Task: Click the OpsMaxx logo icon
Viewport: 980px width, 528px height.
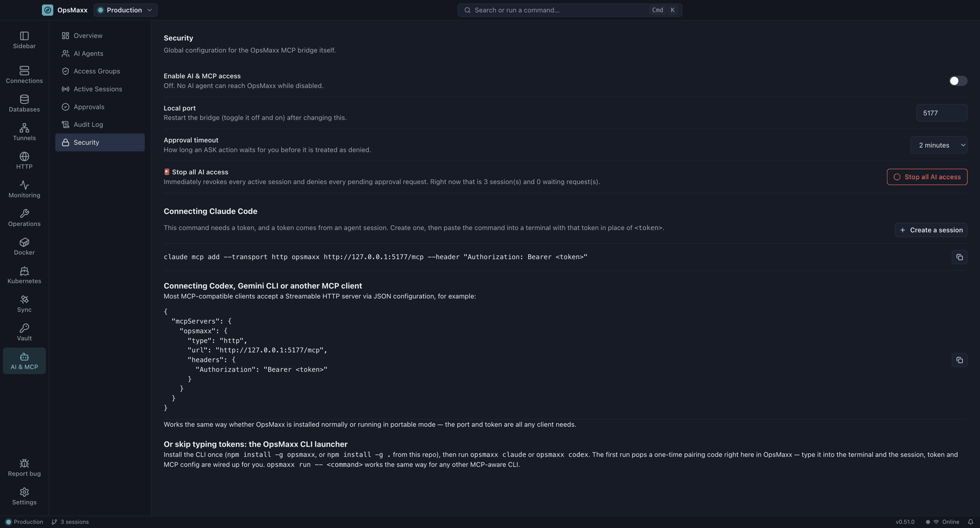Action: pos(48,10)
